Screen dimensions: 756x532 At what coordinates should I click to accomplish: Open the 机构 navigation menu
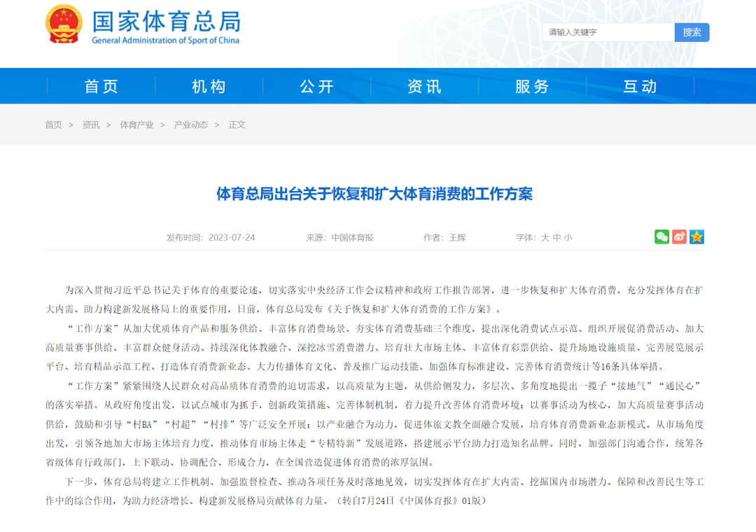208,85
